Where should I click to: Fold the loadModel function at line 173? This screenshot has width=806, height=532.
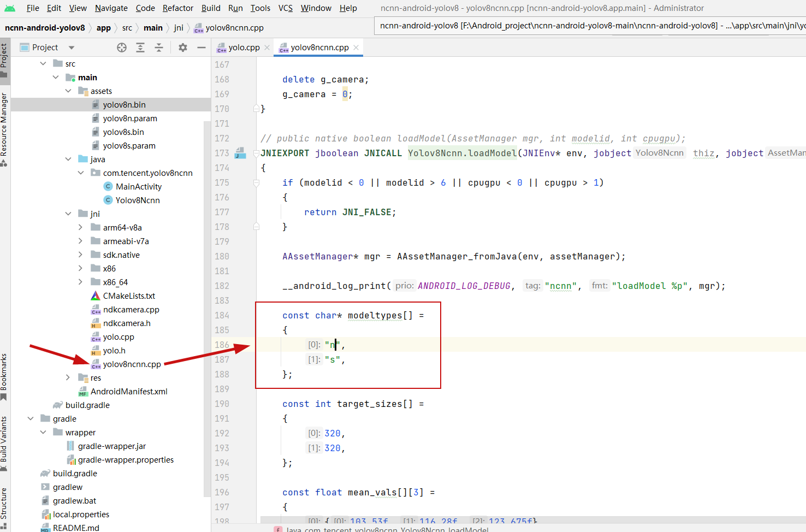[x=256, y=153]
